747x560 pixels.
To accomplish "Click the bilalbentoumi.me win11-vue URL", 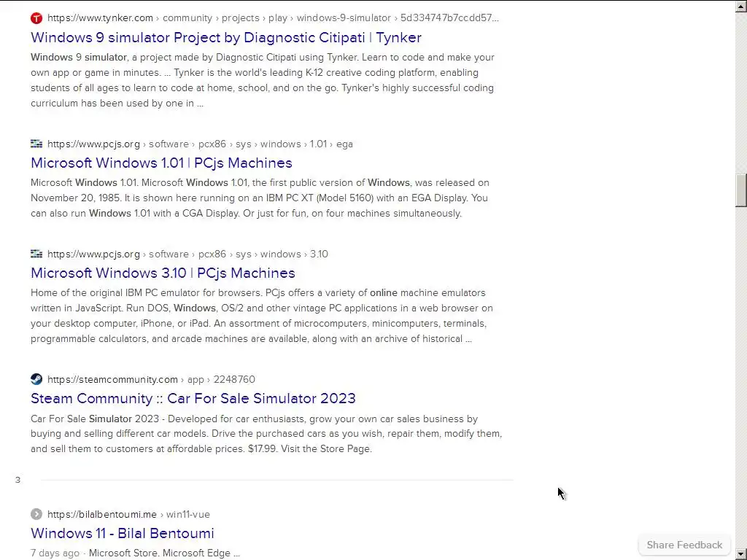I will click(x=128, y=514).
